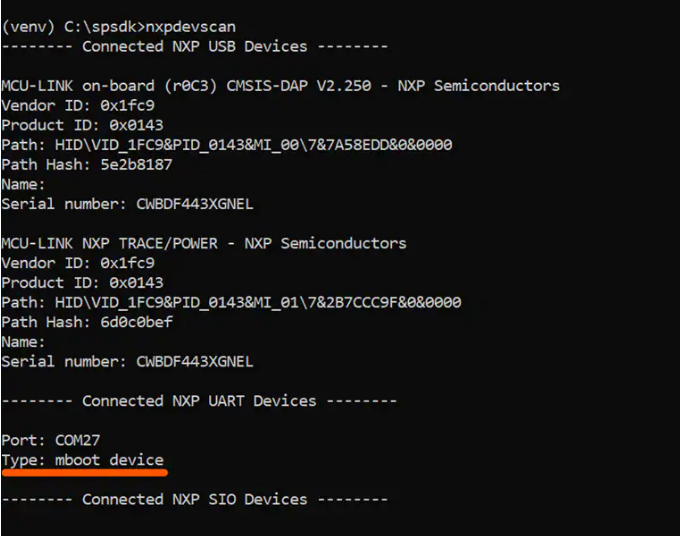Click the second empty Name field line
This screenshot has width=680, height=536.
pyautogui.click(x=23, y=342)
